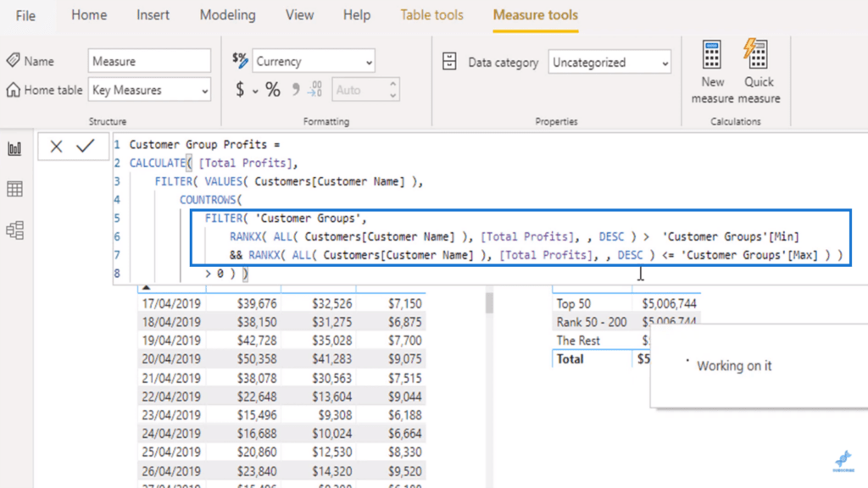Toggle the thousands separator comma
This screenshot has height=488, width=868.
click(x=296, y=90)
